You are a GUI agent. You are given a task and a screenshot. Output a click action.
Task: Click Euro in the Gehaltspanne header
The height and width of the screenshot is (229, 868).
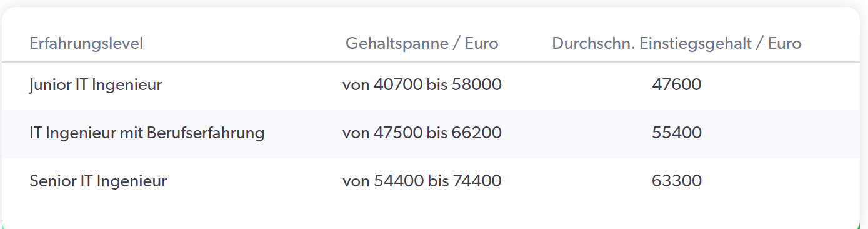(x=481, y=44)
